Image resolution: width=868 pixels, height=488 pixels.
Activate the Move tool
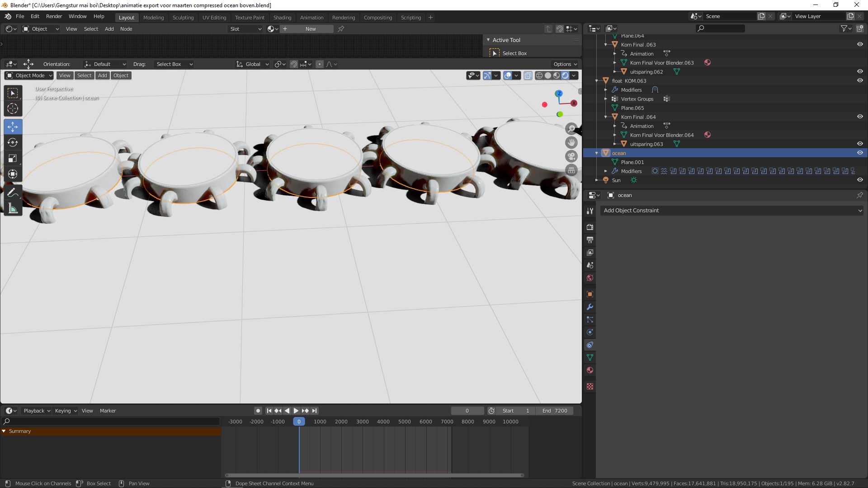tap(13, 127)
